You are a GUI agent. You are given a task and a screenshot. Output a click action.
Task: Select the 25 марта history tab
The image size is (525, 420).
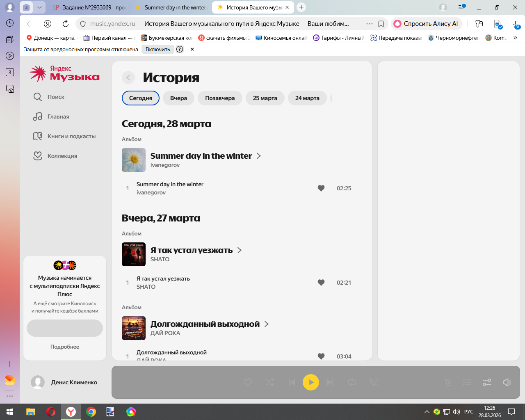(x=265, y=98)
